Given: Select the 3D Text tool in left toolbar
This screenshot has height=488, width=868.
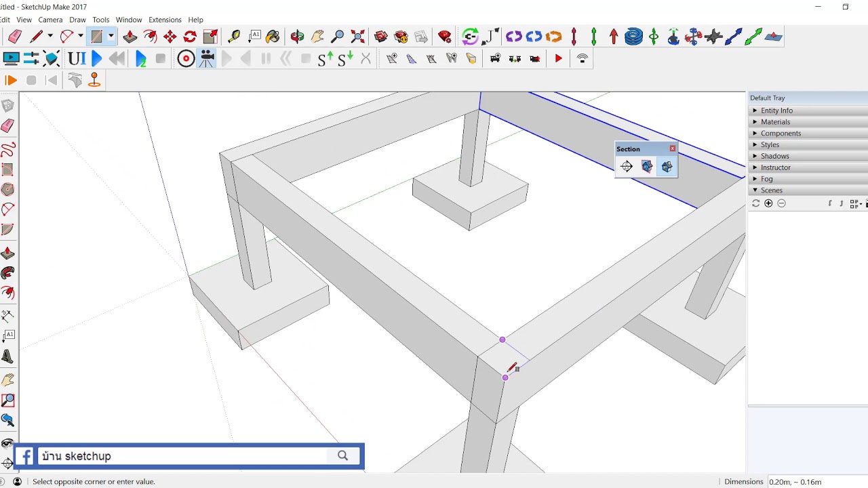Looking at the screenshot, I should (7, 356).
